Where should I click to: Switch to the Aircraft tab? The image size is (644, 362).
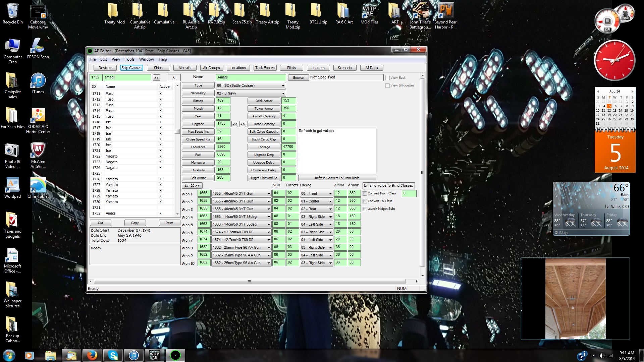pyautogui.click(x=184, y=68)
